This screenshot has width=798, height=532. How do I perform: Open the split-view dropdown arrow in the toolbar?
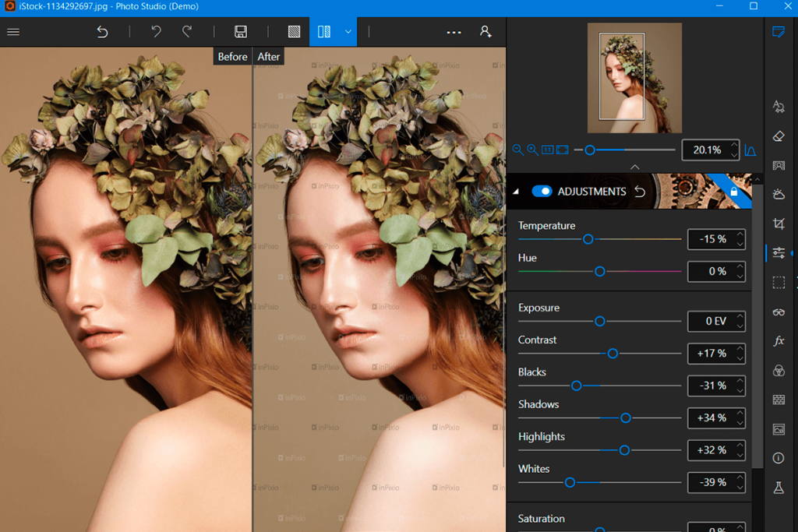pos(348,32)
